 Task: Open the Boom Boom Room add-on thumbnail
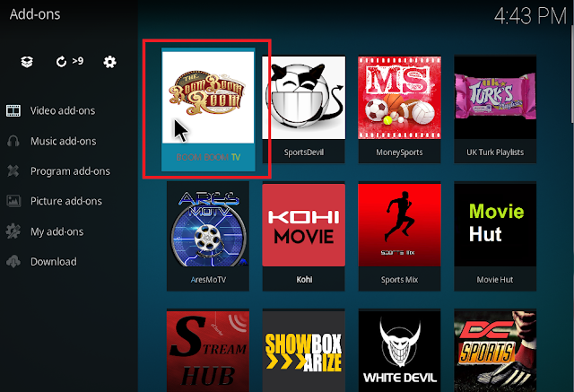tap(208, 97)
